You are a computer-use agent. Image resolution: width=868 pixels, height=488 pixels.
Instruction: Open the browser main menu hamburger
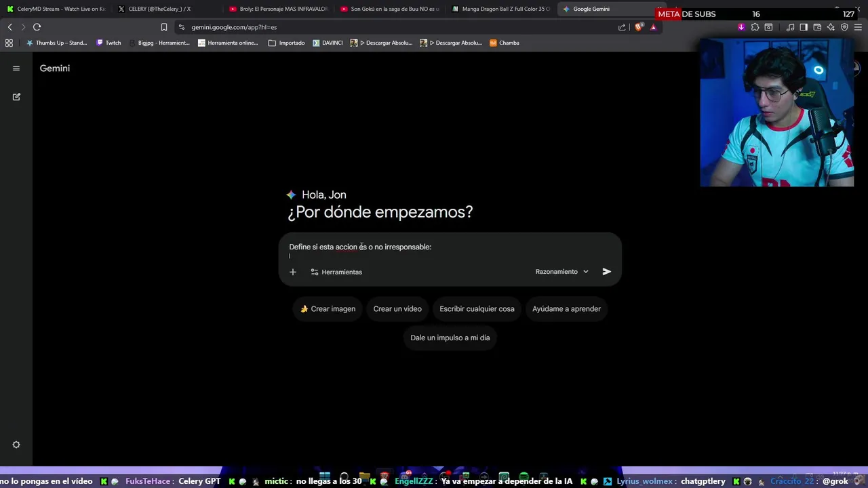[859, 27]
